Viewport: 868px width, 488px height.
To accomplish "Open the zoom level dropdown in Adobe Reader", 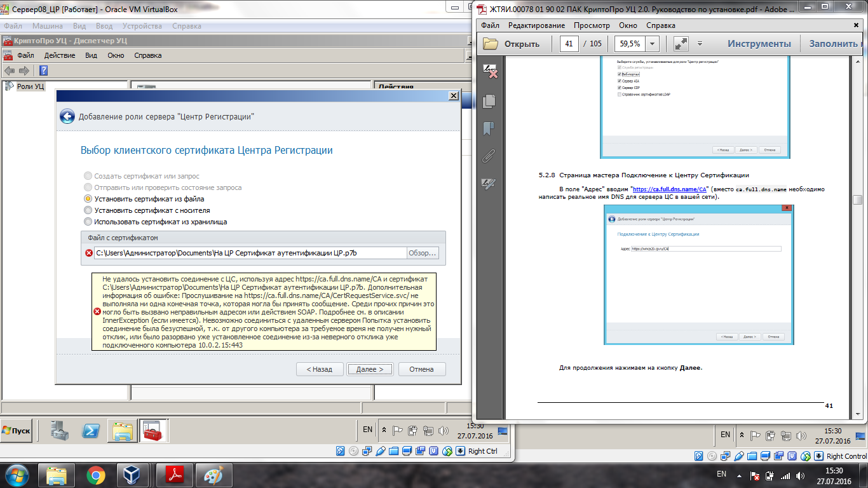I will [652, 44].
